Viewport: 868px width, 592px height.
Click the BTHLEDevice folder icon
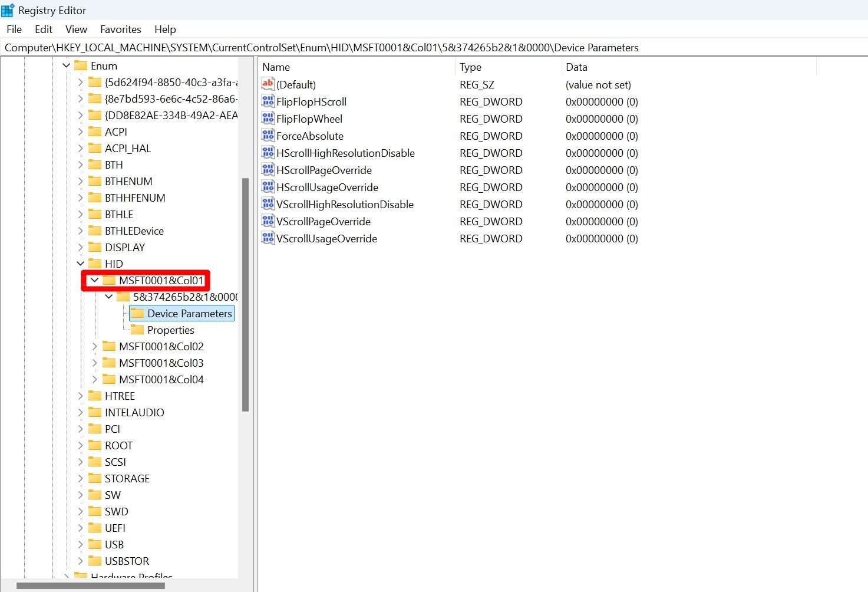tap(95, 231)
